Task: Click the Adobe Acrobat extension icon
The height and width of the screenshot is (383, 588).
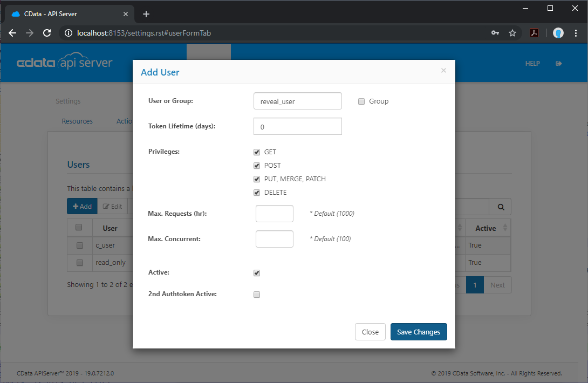Action: coord(534,33)
